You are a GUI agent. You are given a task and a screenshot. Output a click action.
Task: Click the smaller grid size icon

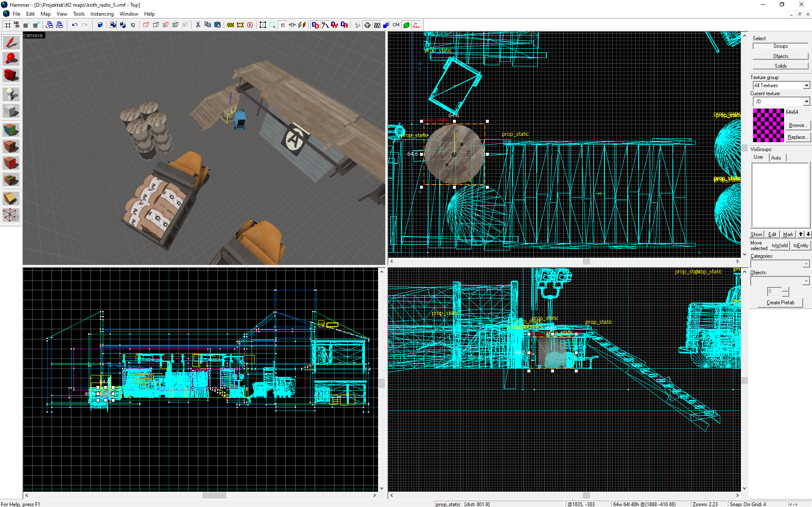(26, 25)
